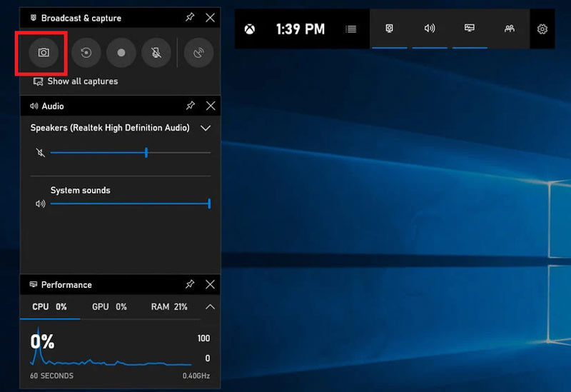571x392 pixels.
Task: Open the widget menu list icon
Action: [x=350, y=29]
